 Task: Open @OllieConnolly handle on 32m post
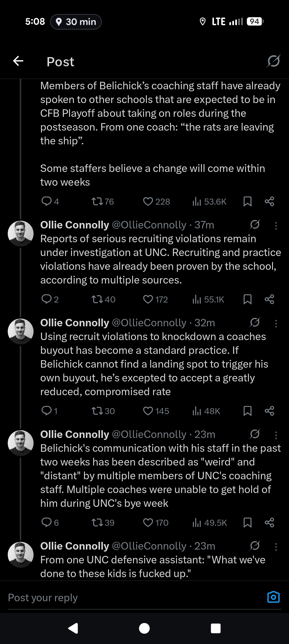[149, 323]
